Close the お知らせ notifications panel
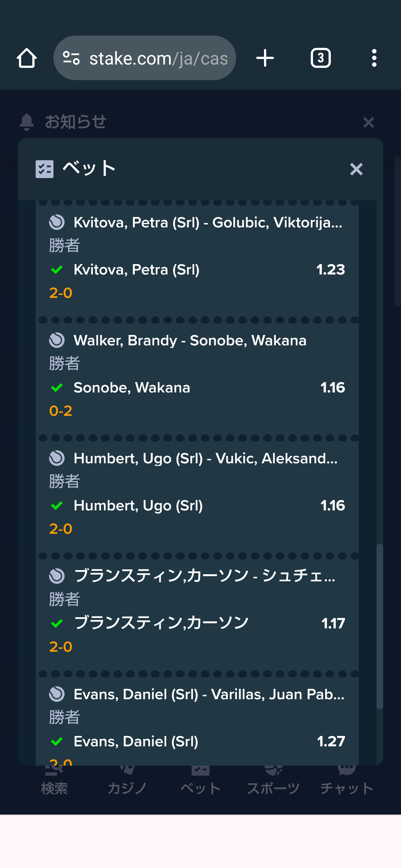Screen dimensions: 401x868 tap(368, 122)
